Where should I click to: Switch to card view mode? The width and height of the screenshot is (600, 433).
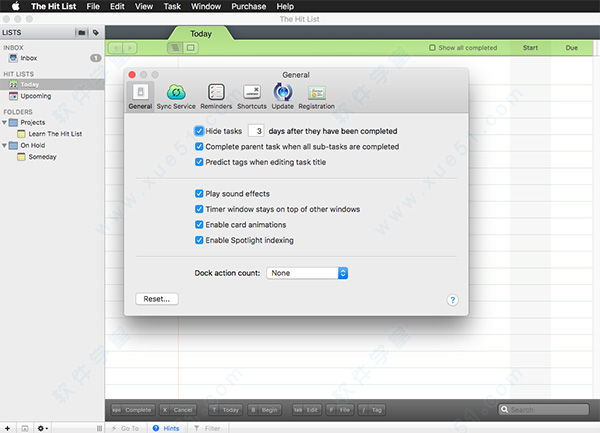[191, 48]
